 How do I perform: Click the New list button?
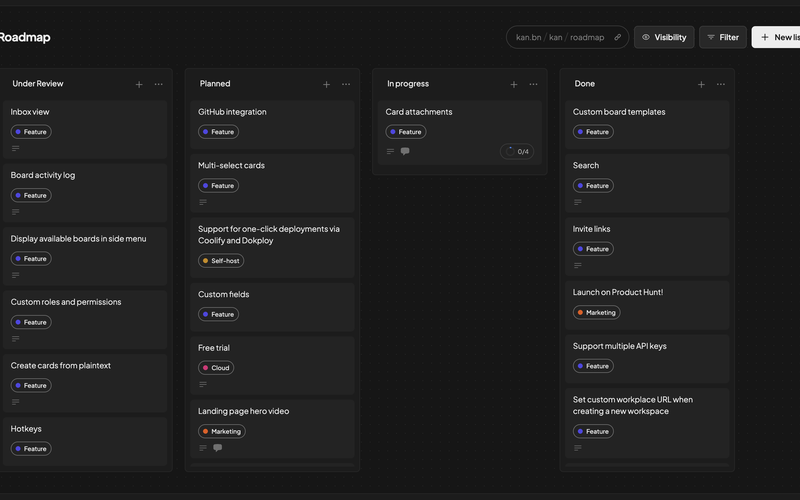[776, 37]
